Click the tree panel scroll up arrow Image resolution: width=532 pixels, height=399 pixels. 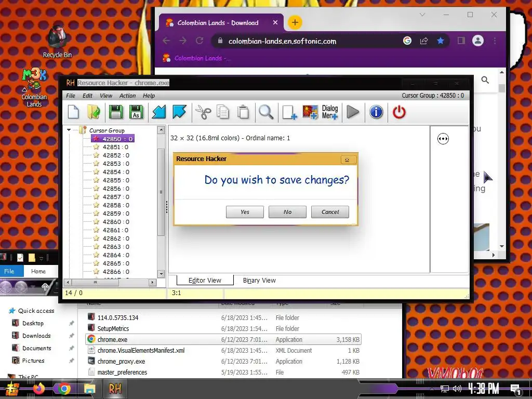161,129
